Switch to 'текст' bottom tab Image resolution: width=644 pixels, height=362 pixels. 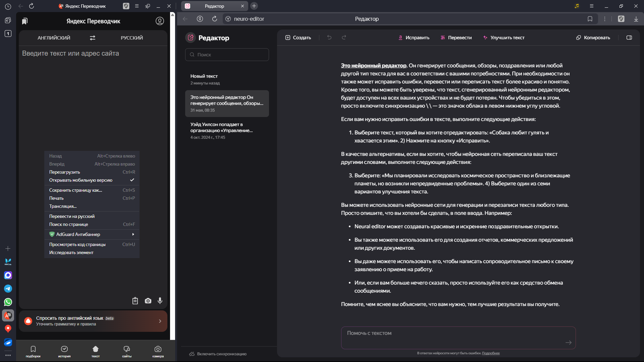pos(96,352)
